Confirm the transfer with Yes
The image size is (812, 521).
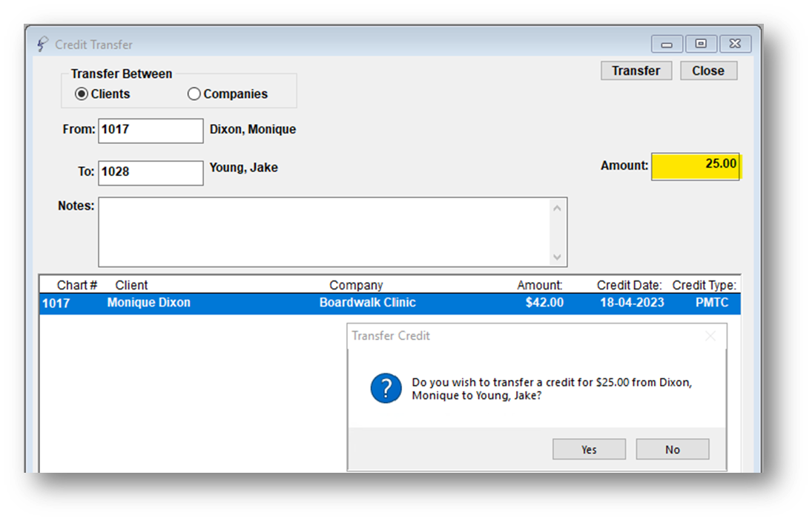[589, 450]
